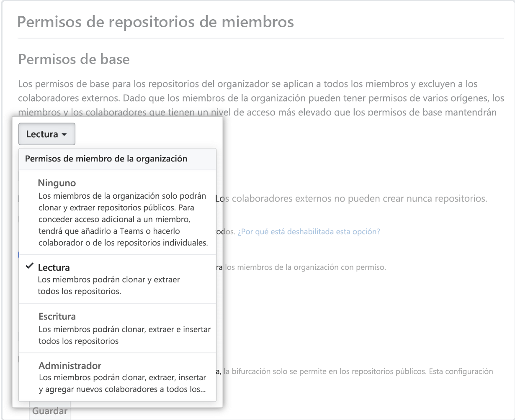Screen dimensions: 515x420
Task: Choose the "Administrador" permission level
Action: coord(70,365)
